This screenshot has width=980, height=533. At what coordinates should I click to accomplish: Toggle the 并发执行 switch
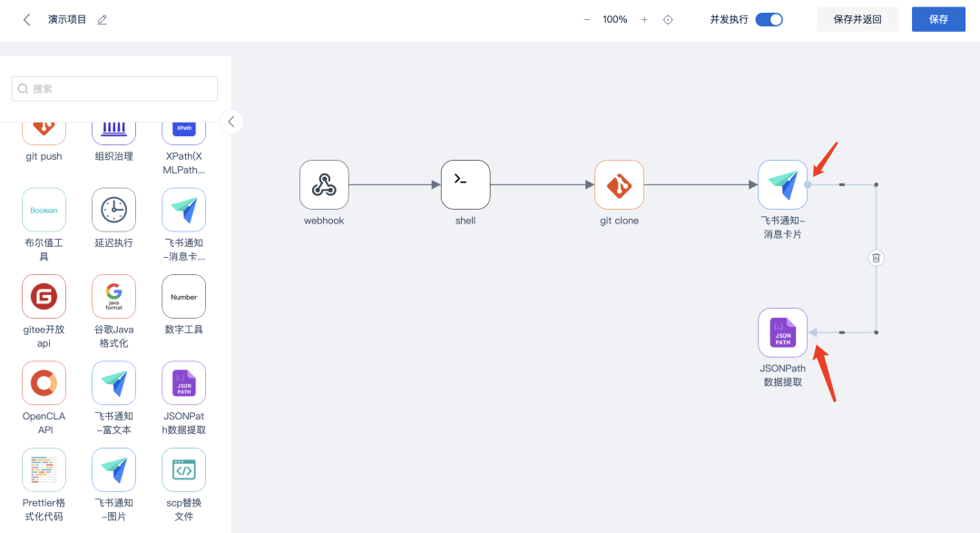(769, 19)
